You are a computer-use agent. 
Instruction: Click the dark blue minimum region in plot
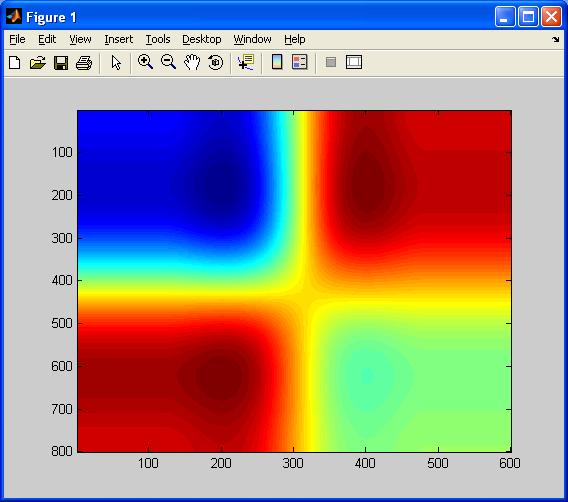coord(221,185)
